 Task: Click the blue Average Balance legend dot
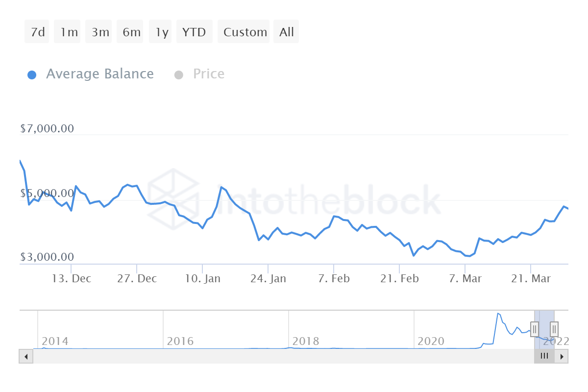(32, 73)
